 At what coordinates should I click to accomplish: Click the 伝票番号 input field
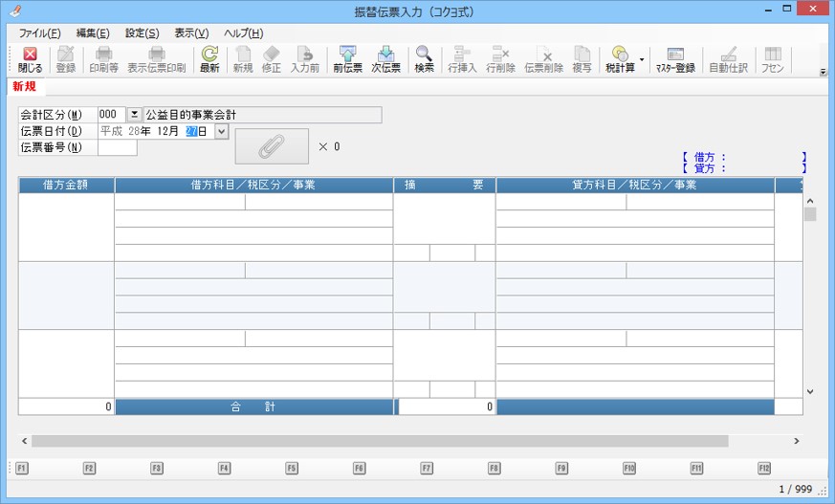point(117,148)
